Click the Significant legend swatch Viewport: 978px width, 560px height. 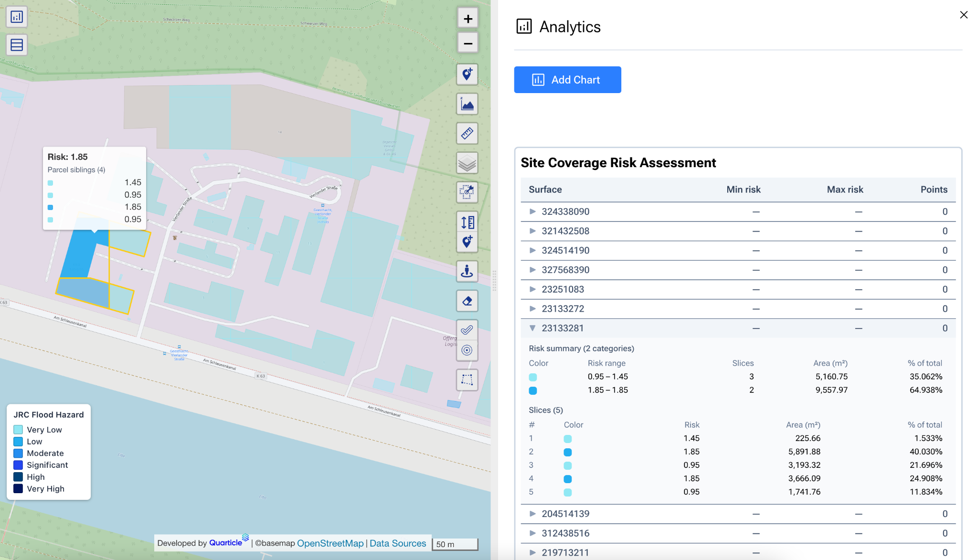[18, 465]
